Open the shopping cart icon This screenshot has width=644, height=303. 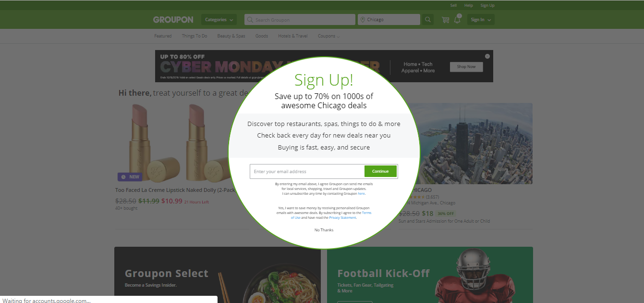coord(446,20)
